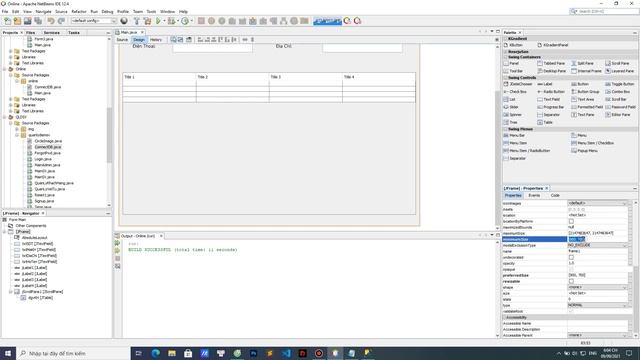The image size is (640, 360).
Task: Select the KGradientPanel palette component
Action: click(x=553, y=45)
